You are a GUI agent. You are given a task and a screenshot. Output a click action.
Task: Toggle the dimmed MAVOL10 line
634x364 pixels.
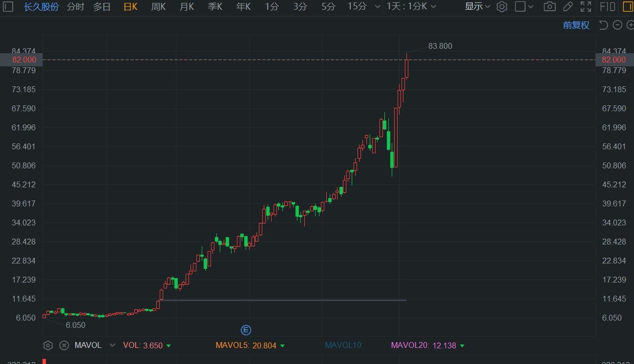(x=344, y=345)
